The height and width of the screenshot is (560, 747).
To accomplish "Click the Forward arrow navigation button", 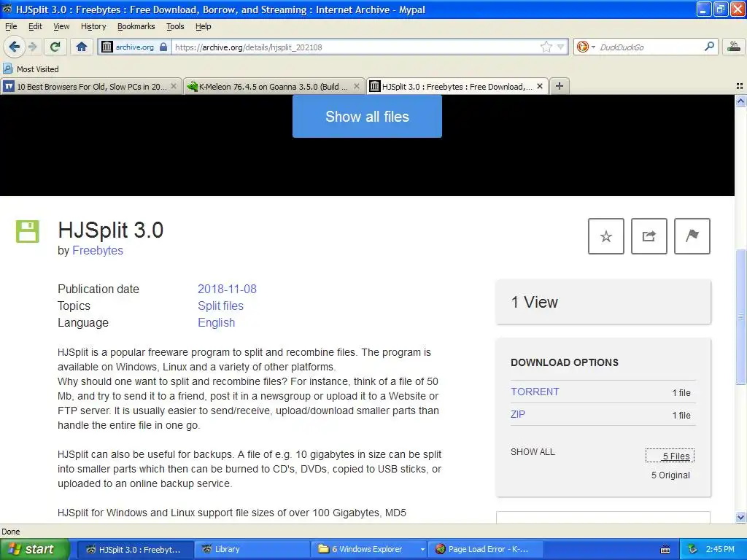I will [x=32, y=47].
